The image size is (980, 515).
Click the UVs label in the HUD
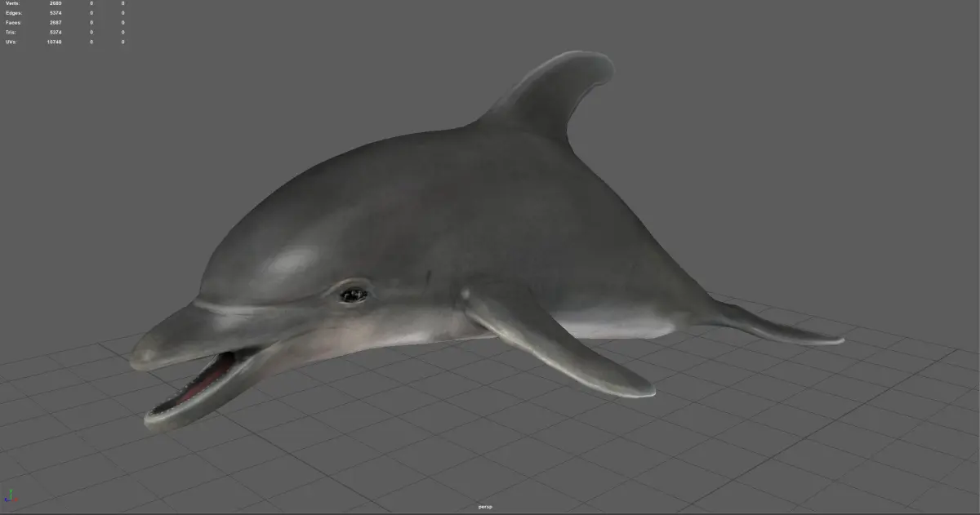[11, 42]
